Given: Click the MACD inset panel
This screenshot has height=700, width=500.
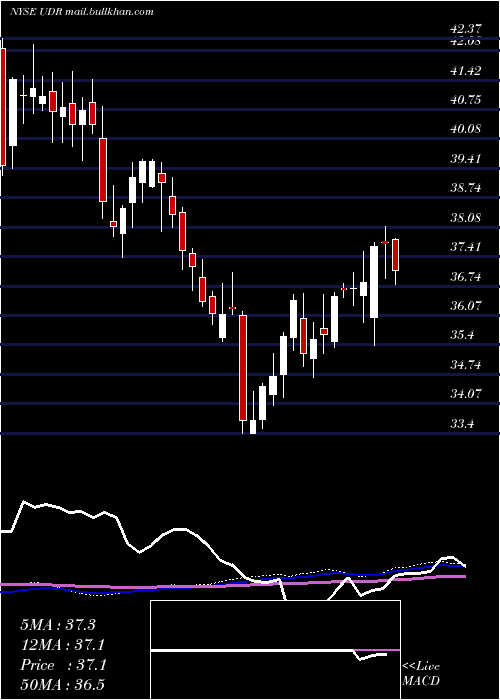Looking at the screenshot, I should 275,650.
